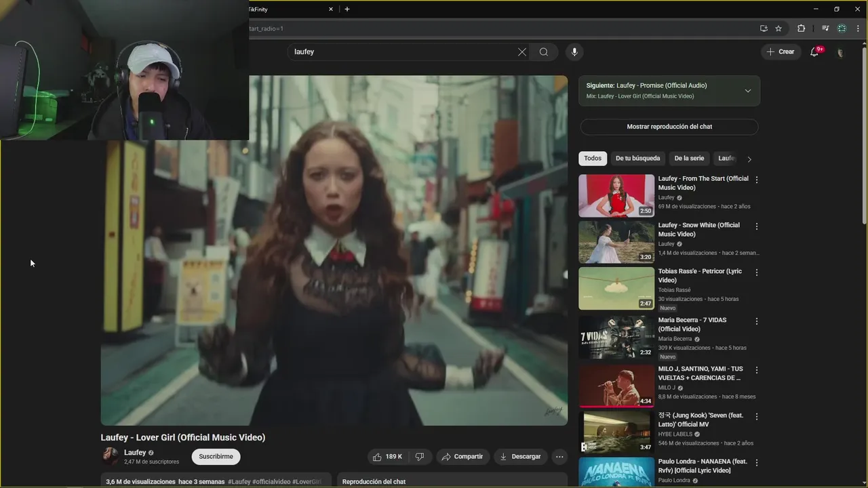Open options menu for NANAENA video
This screenshot has width=868, height=488.
757,462
